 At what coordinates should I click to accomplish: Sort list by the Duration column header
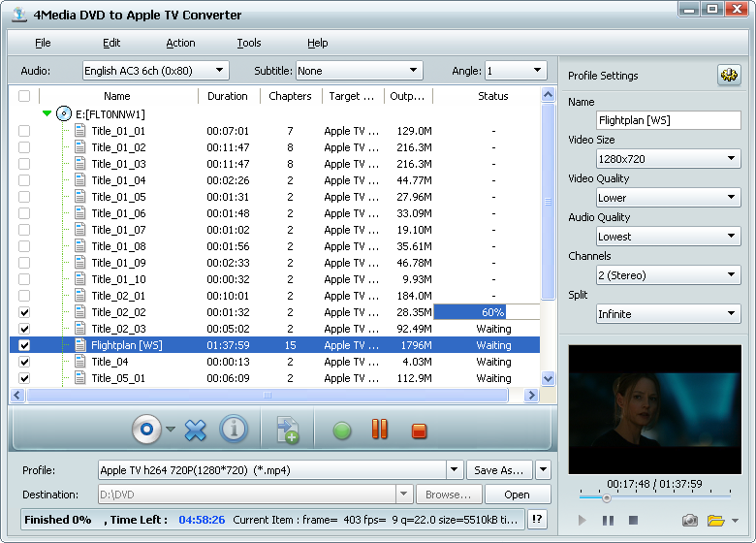(x=228, y=96)
